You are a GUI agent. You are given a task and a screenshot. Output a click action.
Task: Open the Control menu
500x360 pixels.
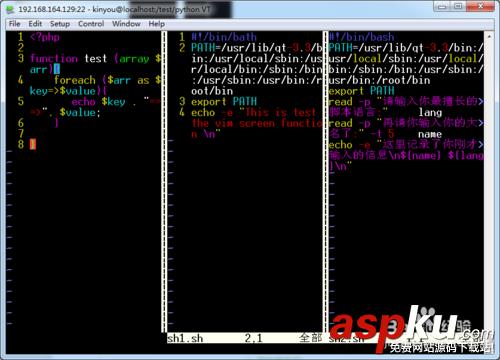pyautogui.click(x=91, y=24)
